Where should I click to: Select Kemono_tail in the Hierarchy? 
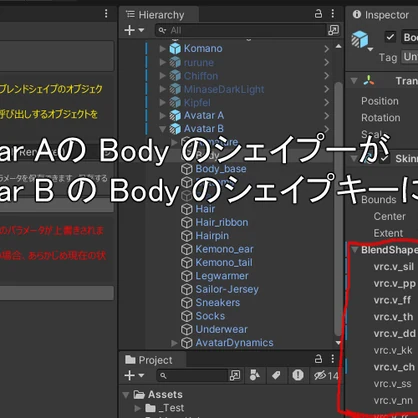pyautogui.click(x=224, y=262)
